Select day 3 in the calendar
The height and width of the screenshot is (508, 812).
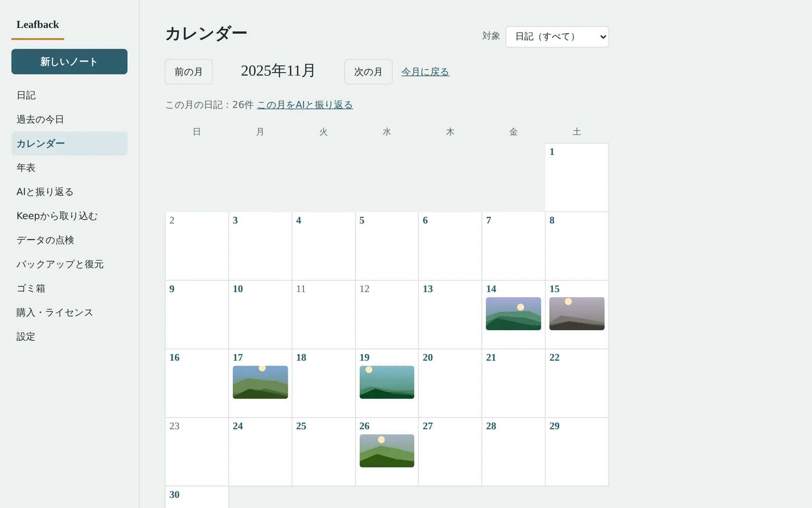[260, 246]
